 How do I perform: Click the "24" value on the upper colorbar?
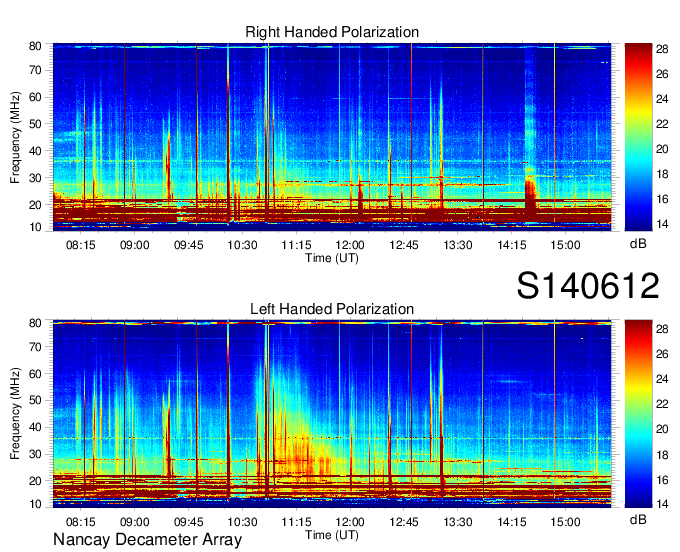pyautogui.click(x=662, y=99)
